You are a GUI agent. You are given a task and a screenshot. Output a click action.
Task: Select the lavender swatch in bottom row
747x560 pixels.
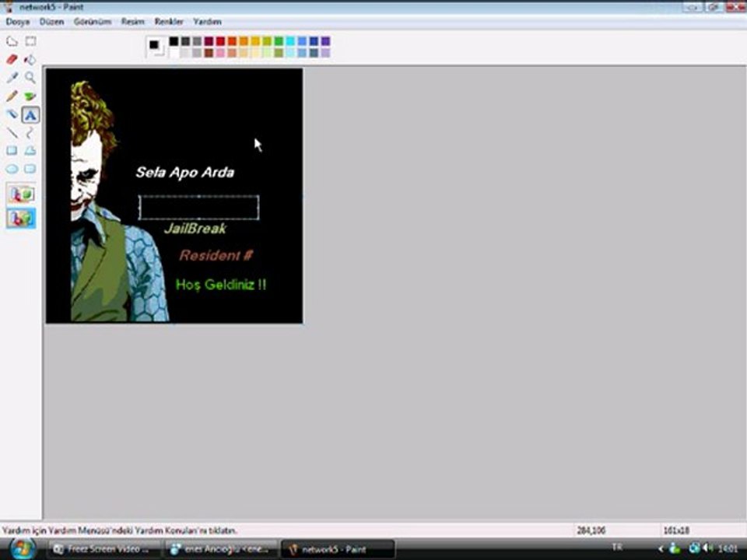click(x=325, y=53)
